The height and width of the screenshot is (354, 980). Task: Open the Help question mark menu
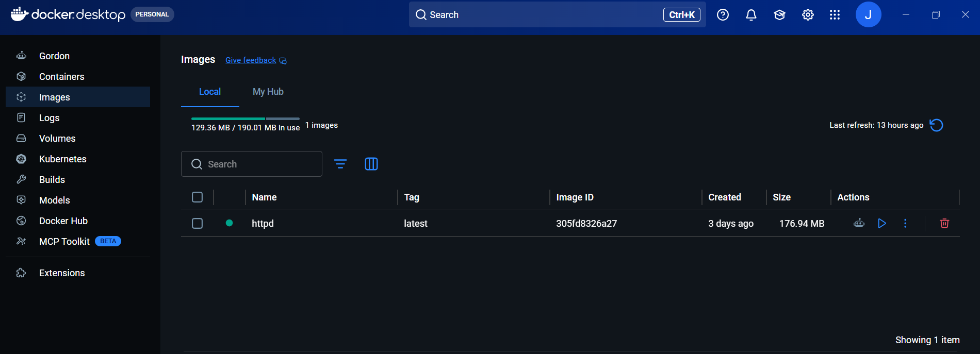coord(723,15)
